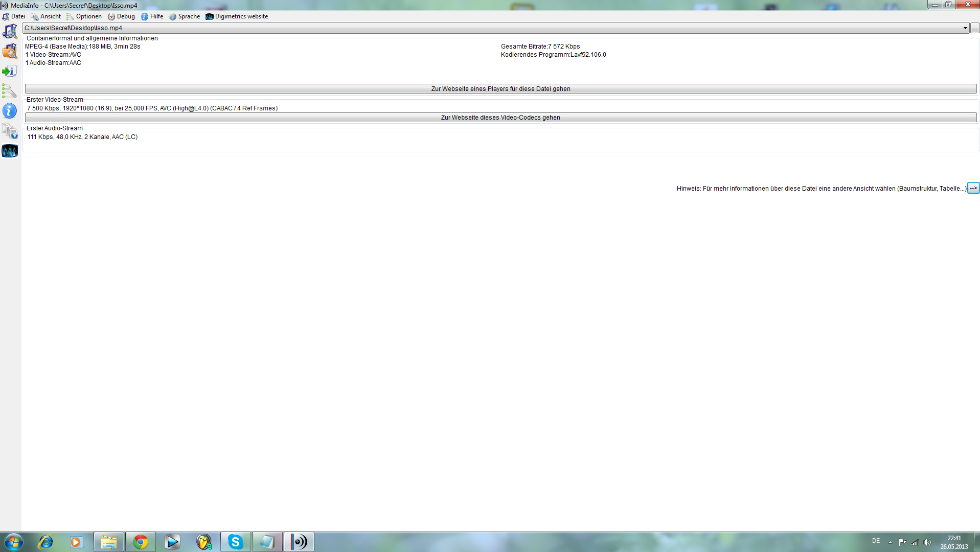Open the Ansicht menu

[x=46, y=16]
